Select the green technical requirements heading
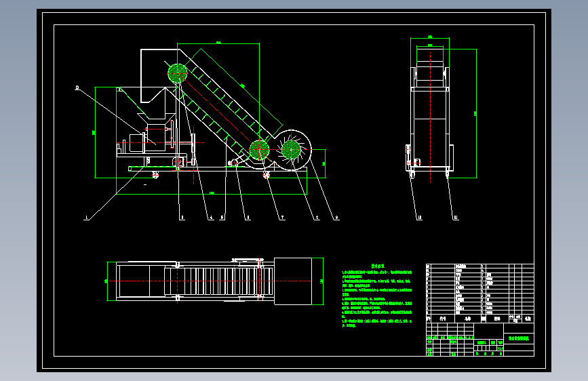Viewport: 588px width, 381px height. click(378, 266)
